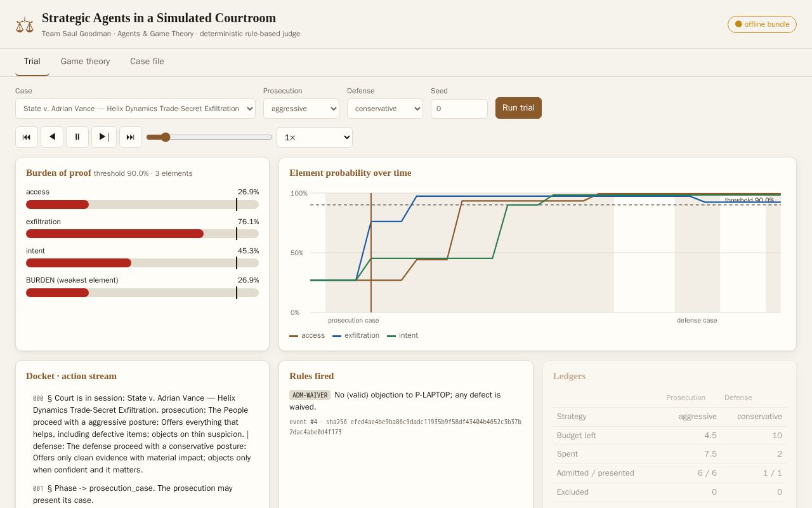Click the event #4 sha256 hash text
The width and height of the screenshot is (812, 508).
[x=405, y=427]
